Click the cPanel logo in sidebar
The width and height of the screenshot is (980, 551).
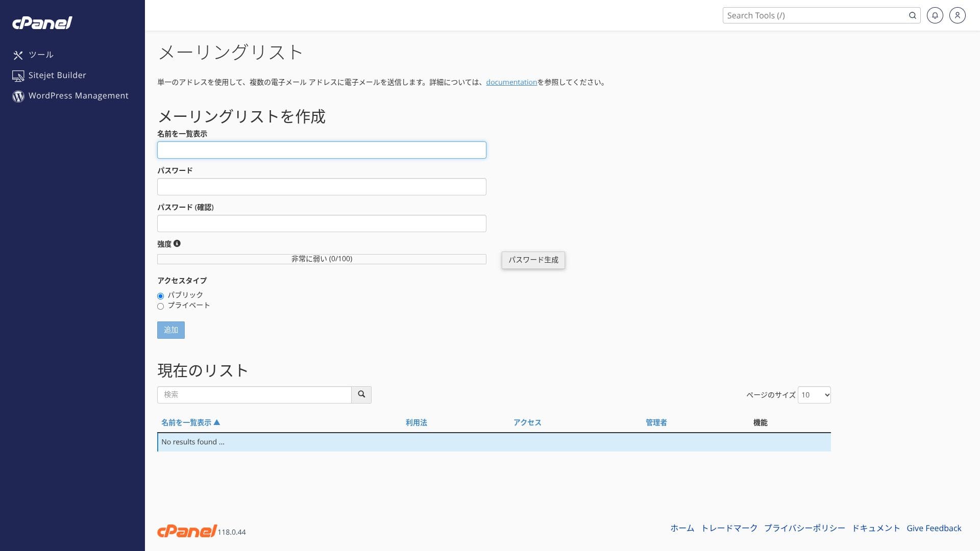pyautogui.click(x=42, y=23)
